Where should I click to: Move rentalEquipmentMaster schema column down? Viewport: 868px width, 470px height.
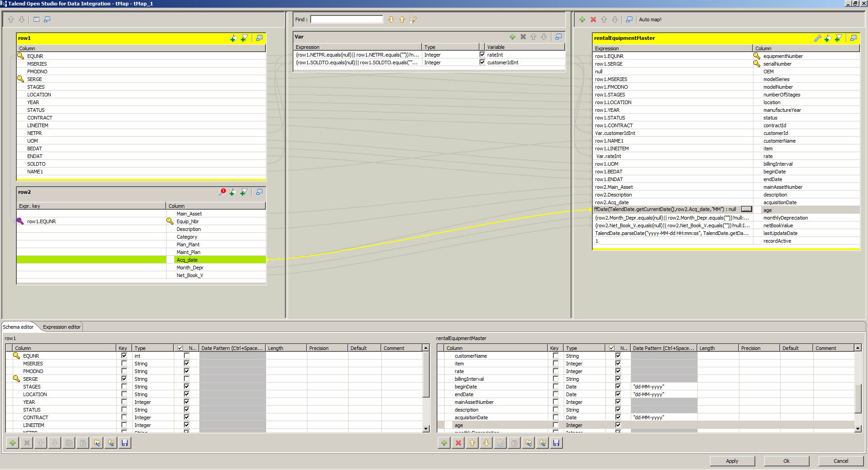coord(486,443)
